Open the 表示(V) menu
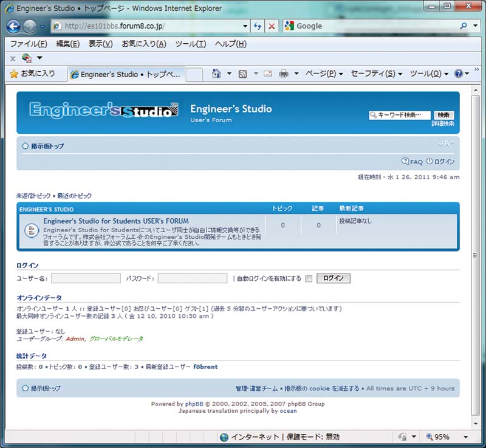The image size is (486, 448). (101, 44)
